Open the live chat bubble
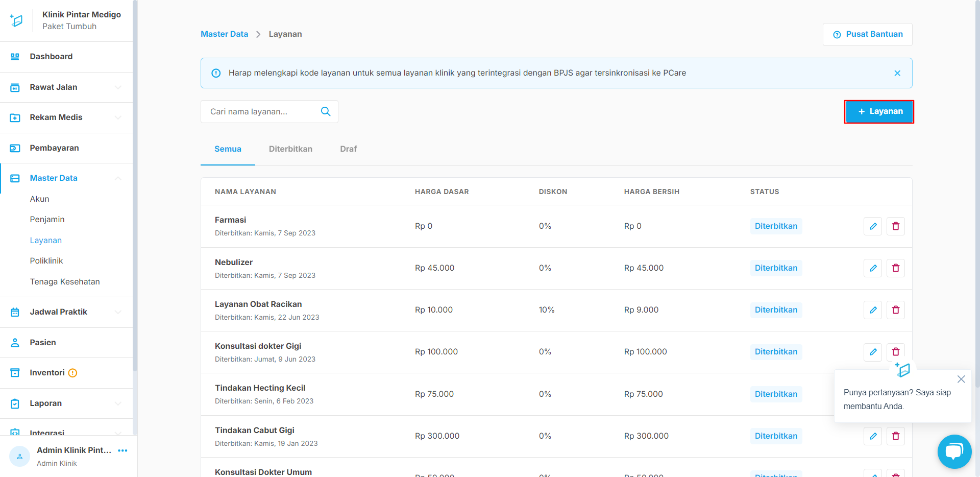Screen dimensions: 980x477 tap(954, 451)
